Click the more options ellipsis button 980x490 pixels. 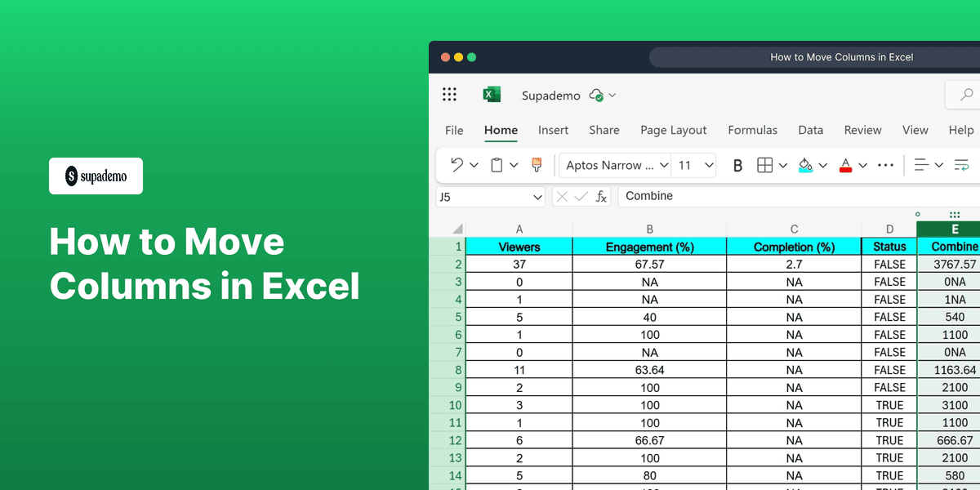point(885,165)
